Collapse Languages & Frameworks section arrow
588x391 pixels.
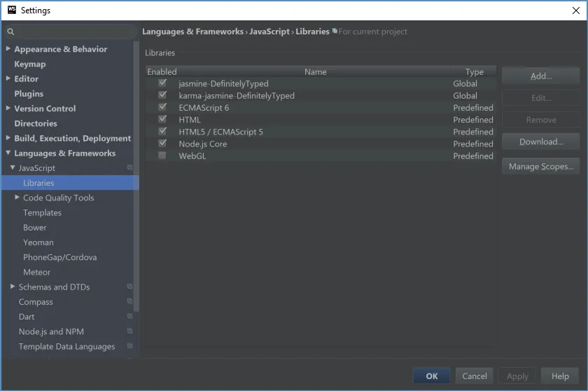[x=8, y=153]
